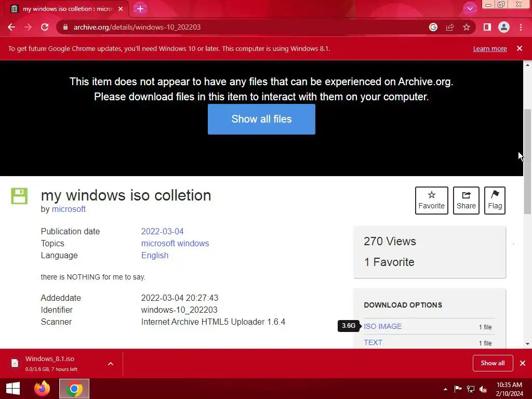Image resolution: width=532 pixels, height=399 pixels.
Task: Reload the archive.org page
Action: pyautogui.click(x=45, y=27)
